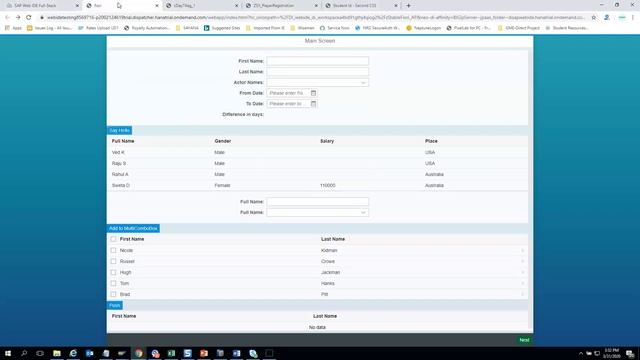
Task: Open the Chrome profile icon
Action: pos(607,18)
